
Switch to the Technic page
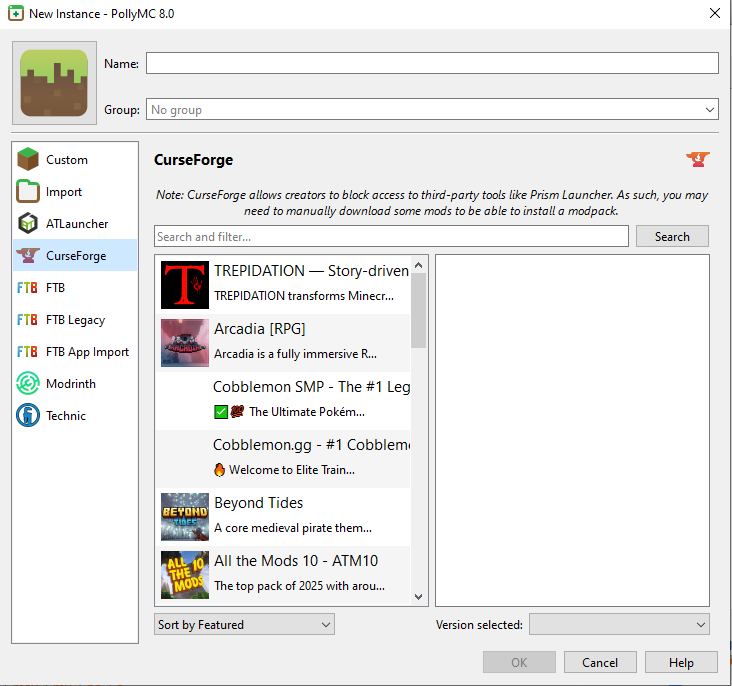(75, 415)
